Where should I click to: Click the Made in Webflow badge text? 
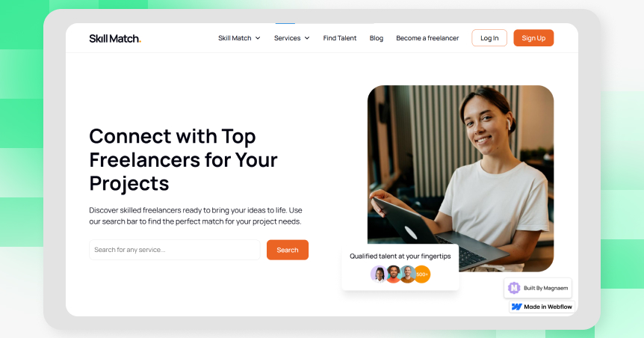[548, 307]
